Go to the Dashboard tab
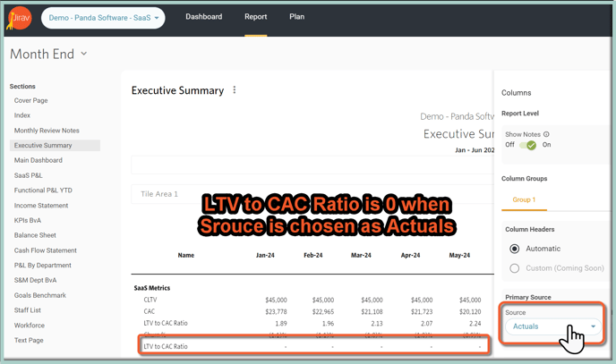Screen dimensions: 616x364 (x=203, y=16)
